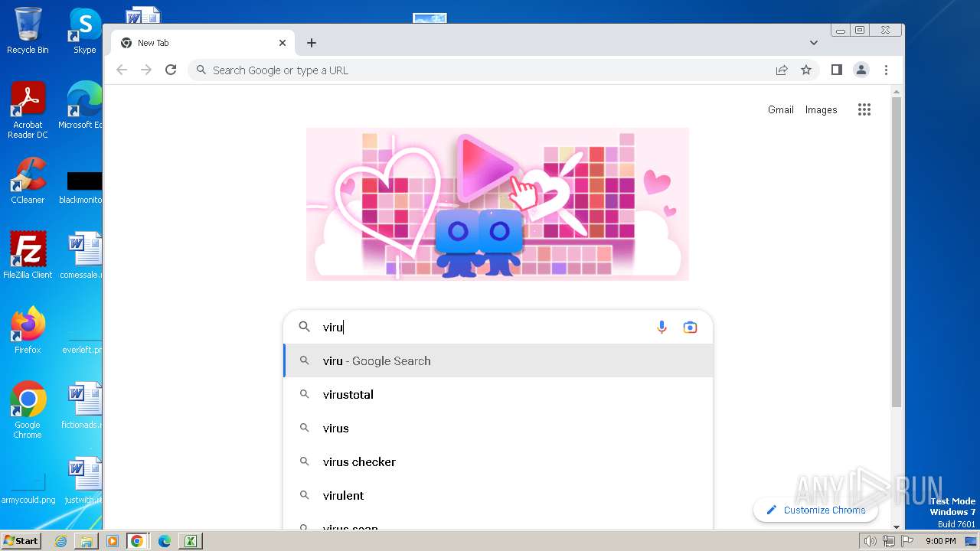980x551 pixels.
Task: Open Microsoft Edge from taskbar
Action: (x=164, y=541)
